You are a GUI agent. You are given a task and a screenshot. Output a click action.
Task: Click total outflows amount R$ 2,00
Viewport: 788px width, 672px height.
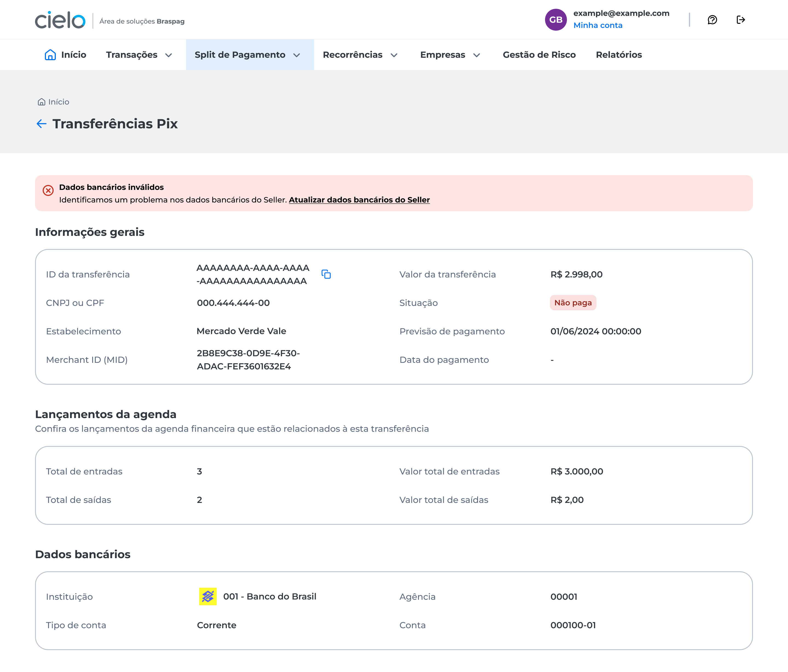pos(567,500)
